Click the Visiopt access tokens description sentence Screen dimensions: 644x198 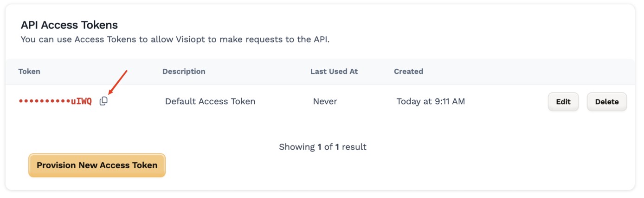[175, 40]
